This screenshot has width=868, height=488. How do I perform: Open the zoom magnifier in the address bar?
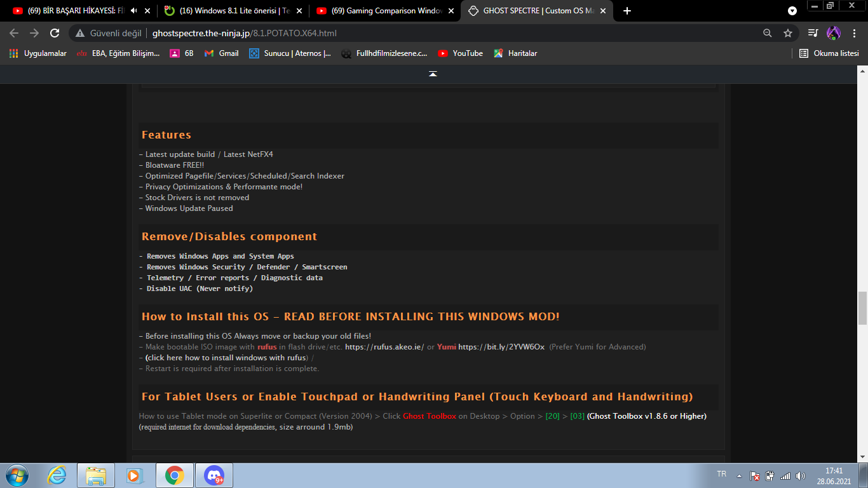click(768, 33)
